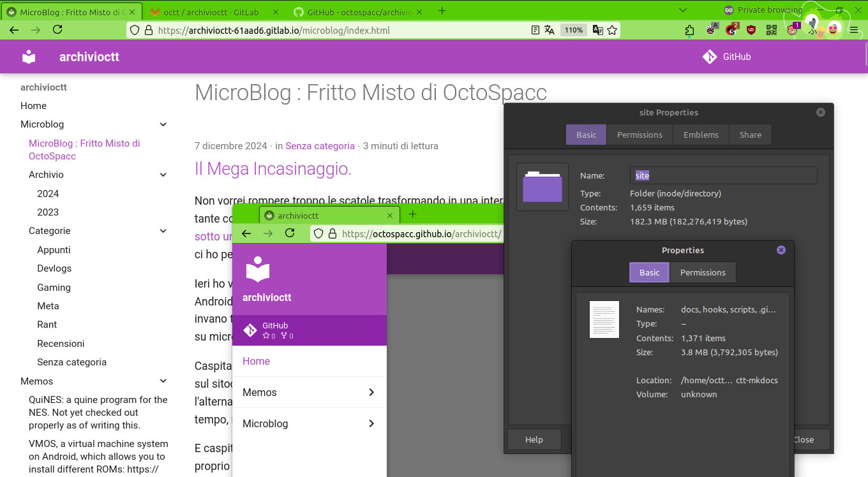Collapse the Categorie sidebar section chevron
Image resolution: width=868 pixels, height=477 pixels.
(x=163, y=231)
